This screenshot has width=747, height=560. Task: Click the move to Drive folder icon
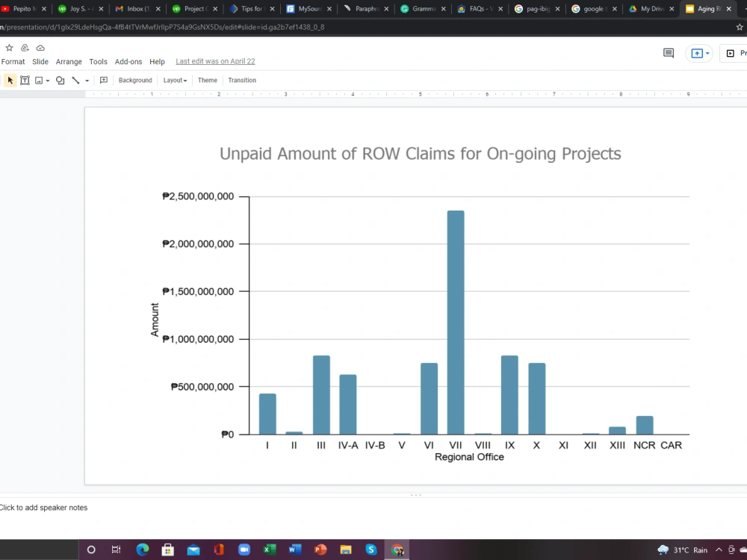[25, 48]
